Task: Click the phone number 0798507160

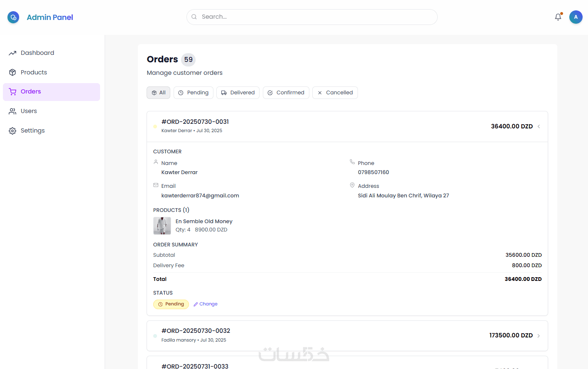Action: point(373,172)
